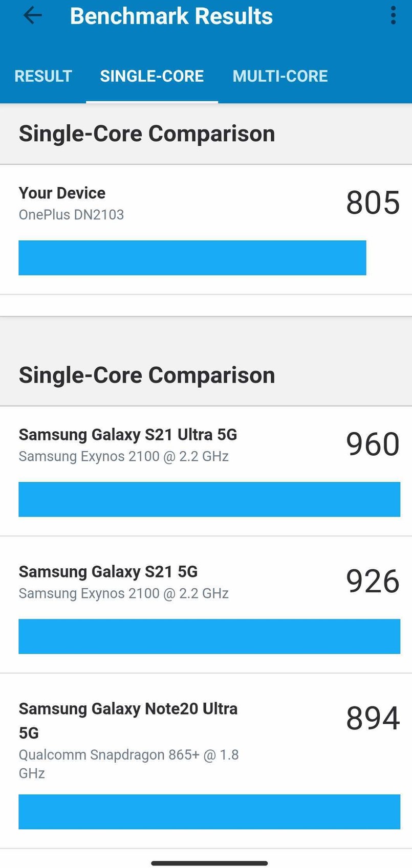
Task: Tap the score 960 for Galaxy S21 Ultra
Action: pos(373,444)
